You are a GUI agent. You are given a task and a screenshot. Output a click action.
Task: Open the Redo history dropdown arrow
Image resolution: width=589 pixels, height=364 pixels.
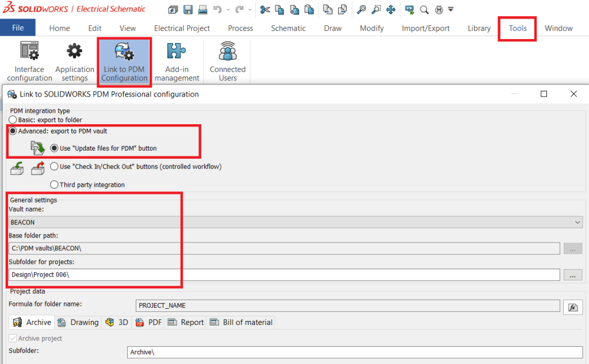[250, 10]
